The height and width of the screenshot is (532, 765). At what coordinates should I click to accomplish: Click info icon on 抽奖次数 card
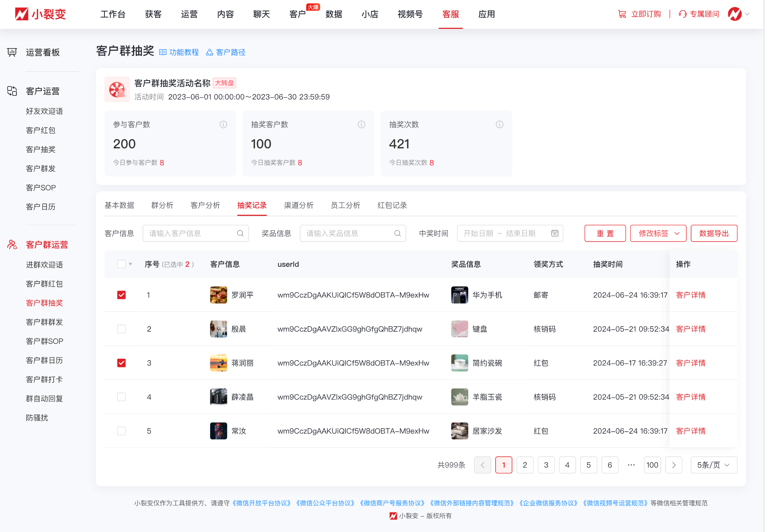499,124
